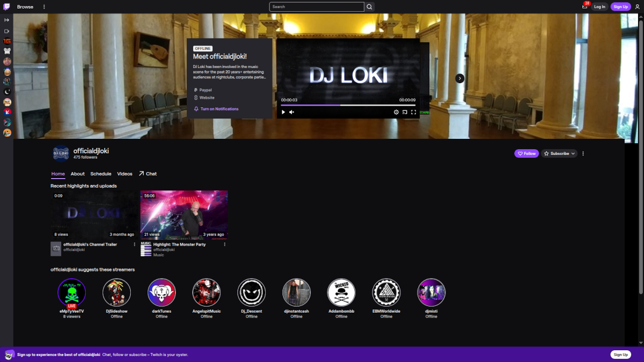
Task: Follow the officialdjloki channel
Action: tap(526, 153)
